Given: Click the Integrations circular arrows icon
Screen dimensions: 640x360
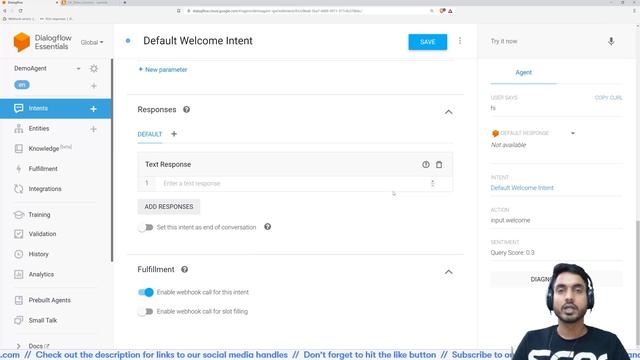Looking at the screenshot, I should [18, 189].
